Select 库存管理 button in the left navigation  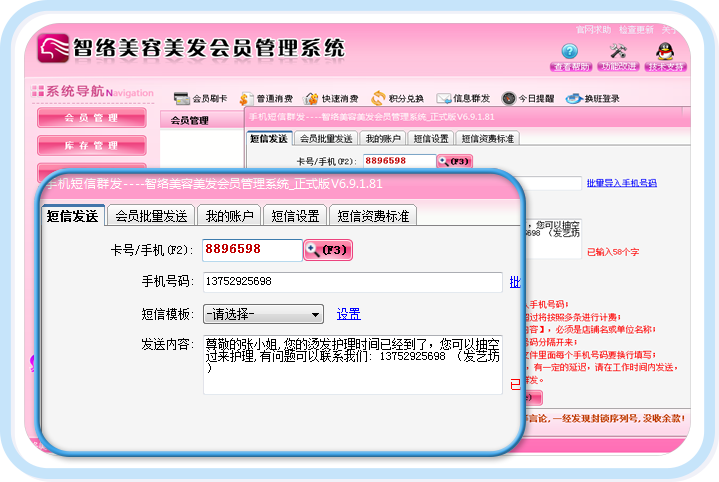pyautogui.click(x=92, y=145)
